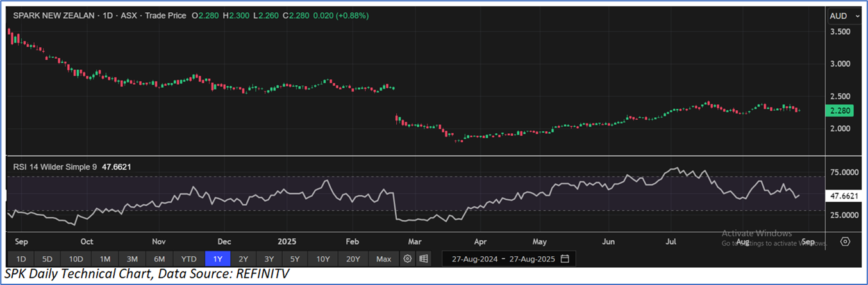
Task: Click the 10D range option
Action: pos(76,259)
